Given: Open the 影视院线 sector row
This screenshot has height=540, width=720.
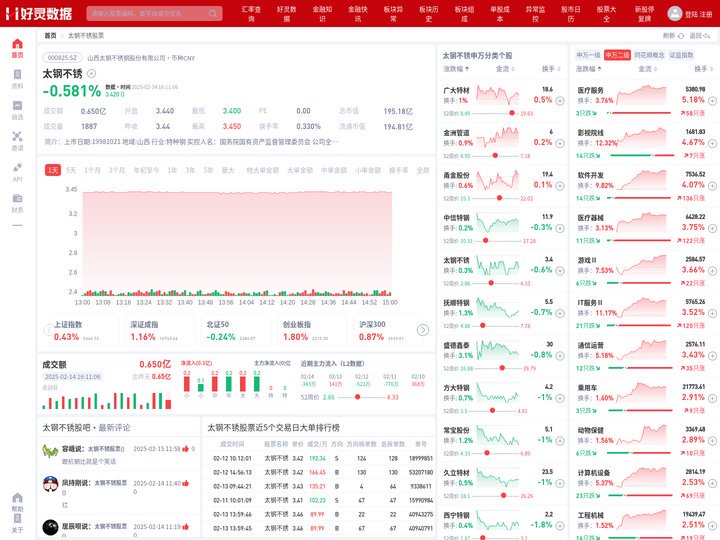Looking at the screenshot, I should click(x=645, y=144).
